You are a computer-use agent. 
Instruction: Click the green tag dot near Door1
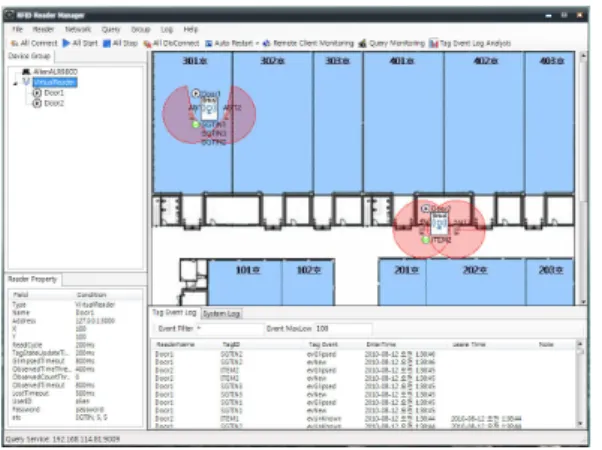(x=196, y=124)
